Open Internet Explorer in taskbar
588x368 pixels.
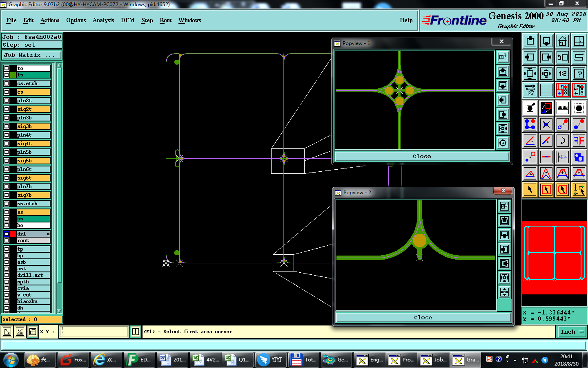click(106, 360)
